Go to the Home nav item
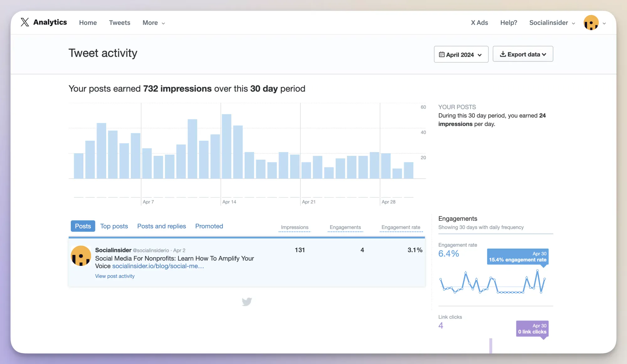Image resolution: width=627 pixels, height=364 pixels. pos(88,23)
